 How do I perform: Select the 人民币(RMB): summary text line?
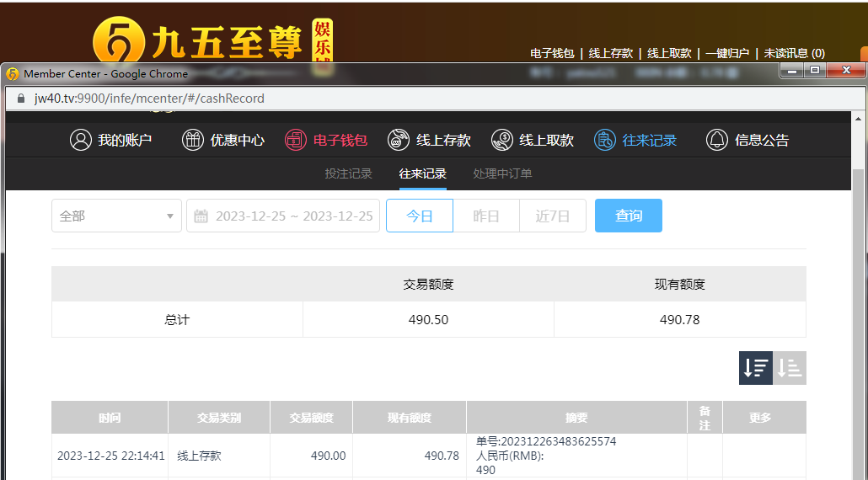pos(510,456)
